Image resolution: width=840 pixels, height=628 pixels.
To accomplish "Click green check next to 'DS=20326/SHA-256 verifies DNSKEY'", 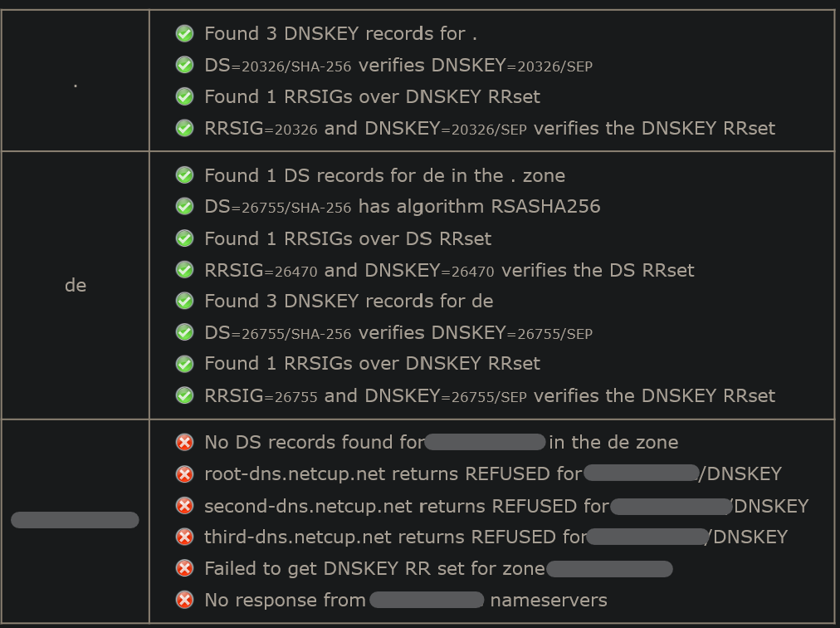I will point(185,65).
